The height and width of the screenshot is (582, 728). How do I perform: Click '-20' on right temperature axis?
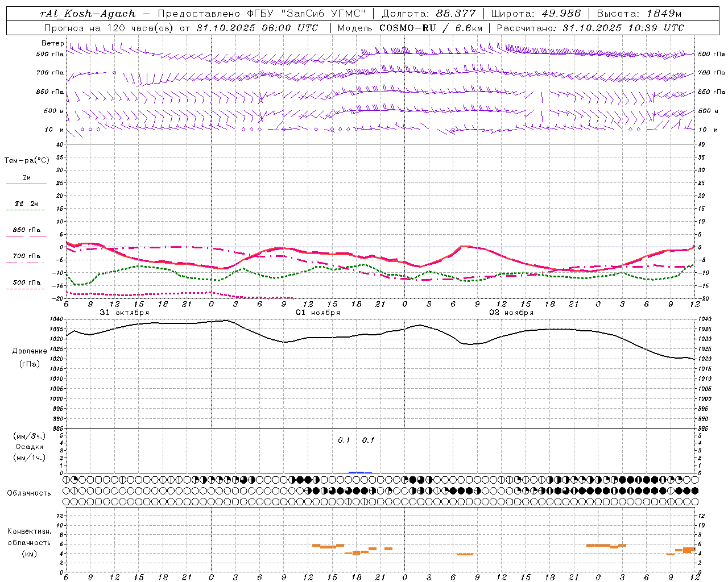pyautogui.click(x=703, y=299)
